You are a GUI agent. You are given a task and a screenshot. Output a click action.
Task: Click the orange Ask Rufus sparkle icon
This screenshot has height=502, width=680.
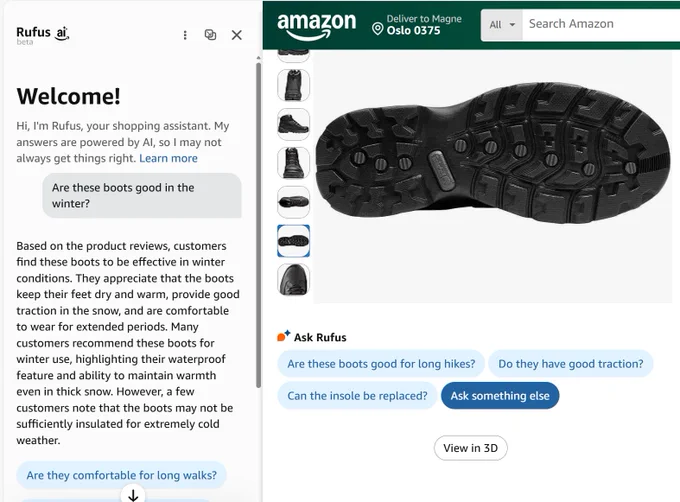click(x=283, y=336)
